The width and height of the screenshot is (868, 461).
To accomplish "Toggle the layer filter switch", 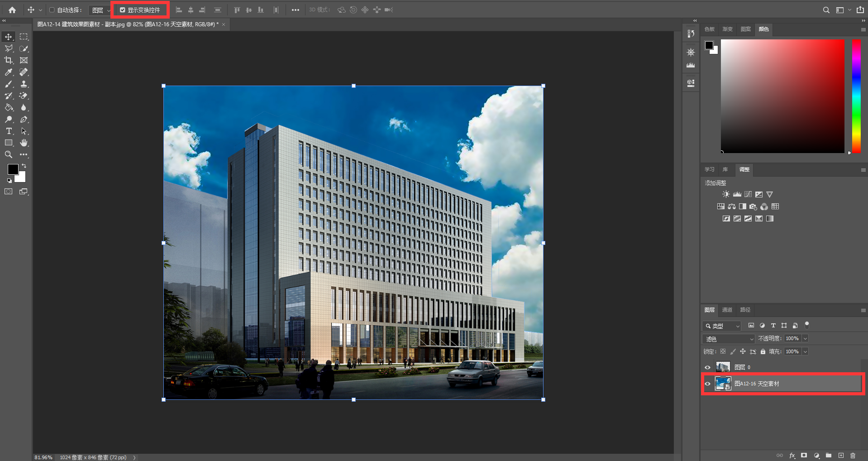I will point(807,325).
